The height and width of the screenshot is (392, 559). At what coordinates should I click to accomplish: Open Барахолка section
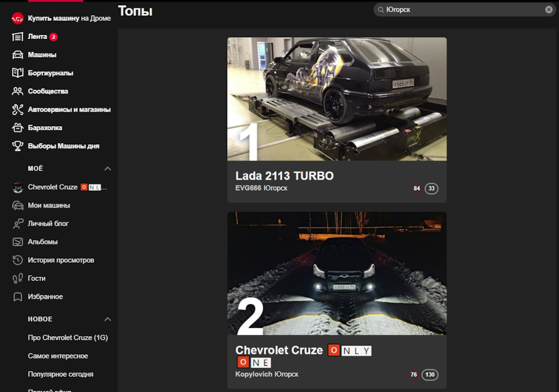[45, 127]
